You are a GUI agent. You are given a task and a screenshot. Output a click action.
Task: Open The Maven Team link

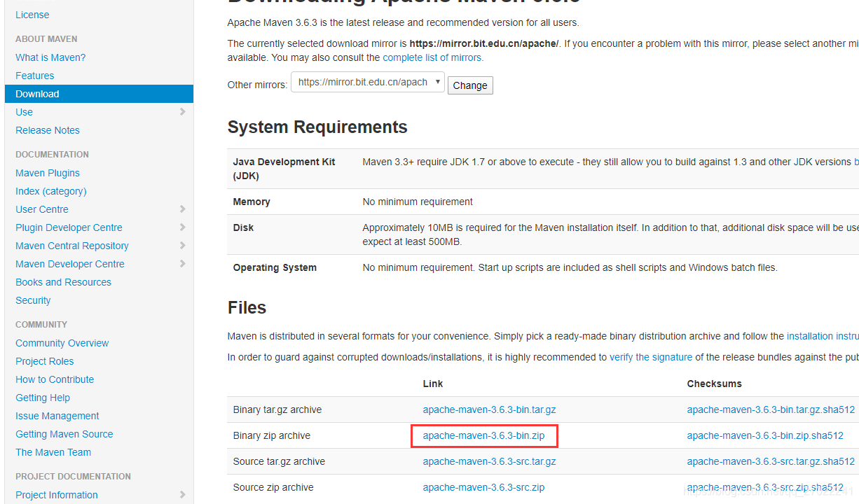click(53, 452)
